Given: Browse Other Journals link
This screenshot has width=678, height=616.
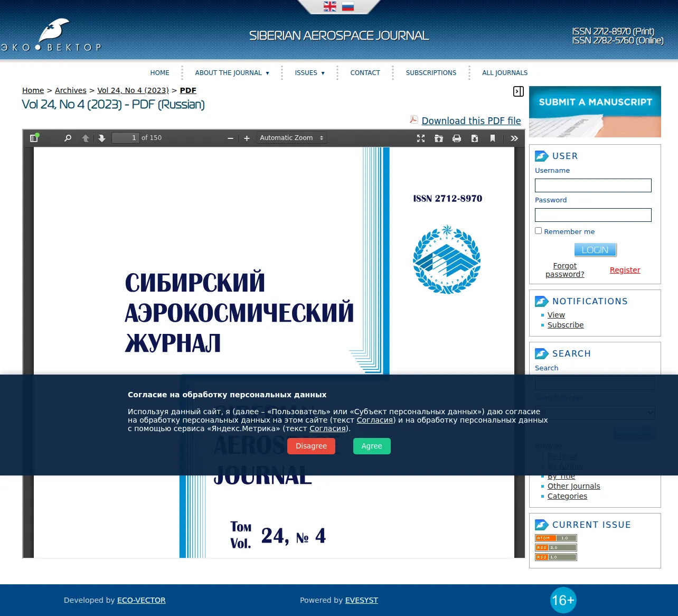Looking at the screenshot, I should click(574, 486).
